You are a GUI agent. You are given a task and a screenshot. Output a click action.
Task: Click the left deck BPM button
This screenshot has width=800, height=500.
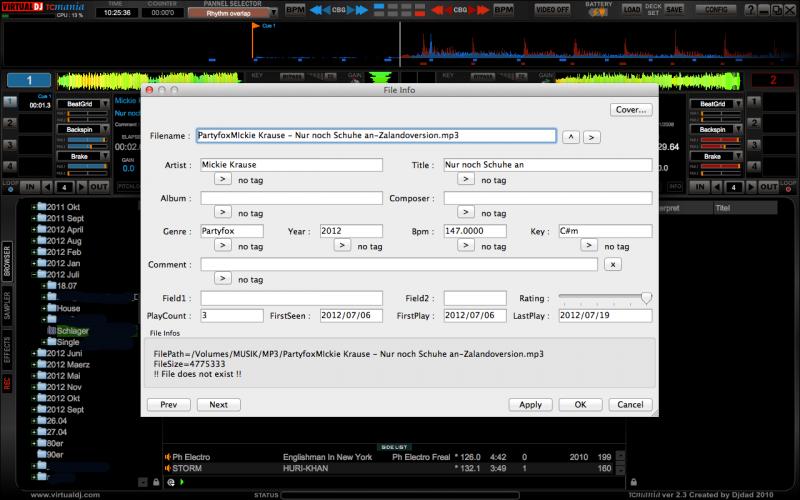pyautogui.click(x=295, y=10)
